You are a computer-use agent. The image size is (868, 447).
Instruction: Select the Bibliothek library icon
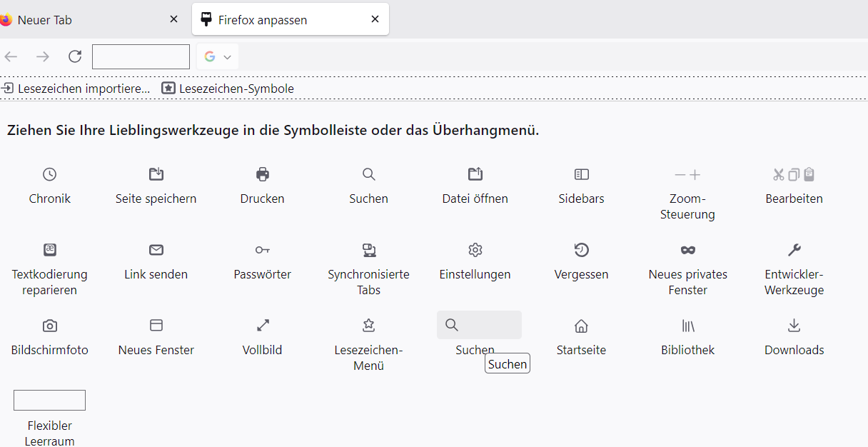click(688, 326)
